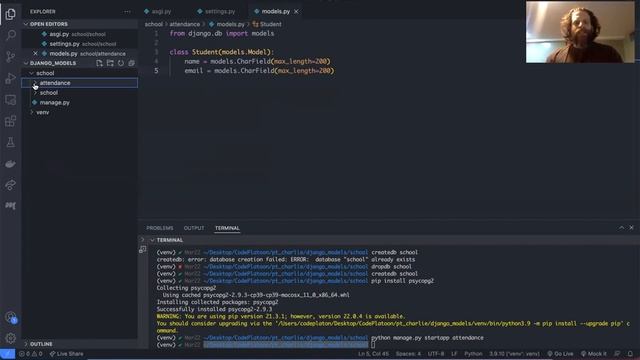This screenshot has width=640, height=360.
Task: Collapse the DJANGO_MODELS section
Action: 26,63
